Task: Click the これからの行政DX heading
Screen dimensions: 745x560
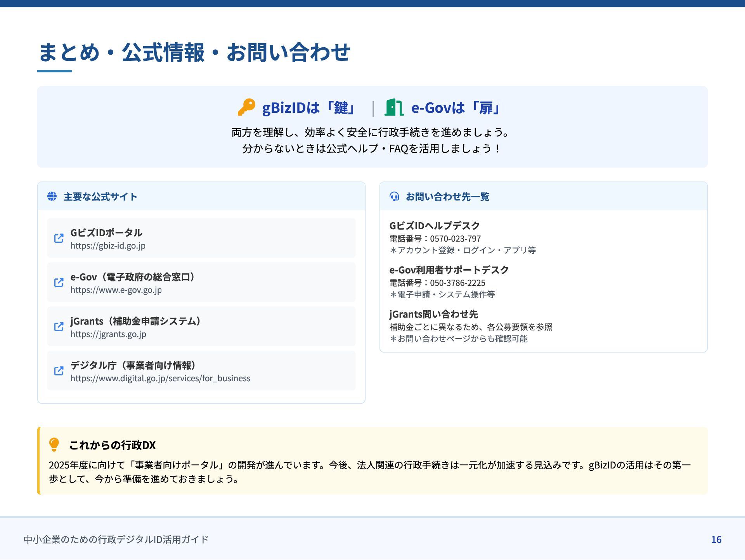Action: click(113, 445)
